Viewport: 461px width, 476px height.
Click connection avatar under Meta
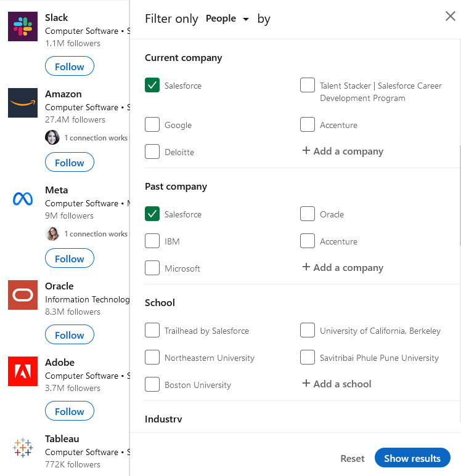click(52, 233)
